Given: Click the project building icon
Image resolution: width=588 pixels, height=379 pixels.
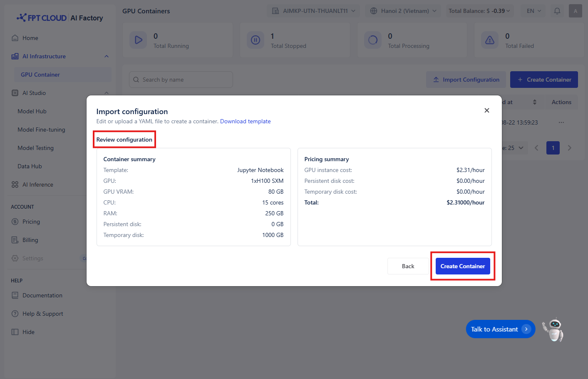Looking at the screenshot, I should pyautogui.click(x=275, y=11).
